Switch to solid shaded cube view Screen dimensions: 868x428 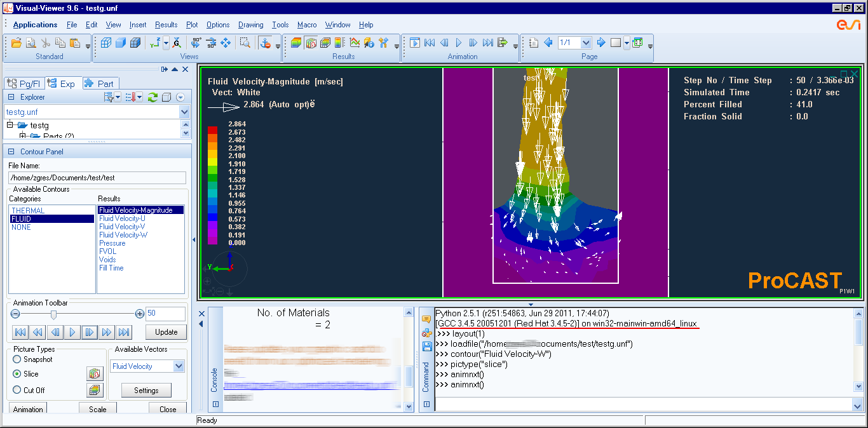(121, 43)
